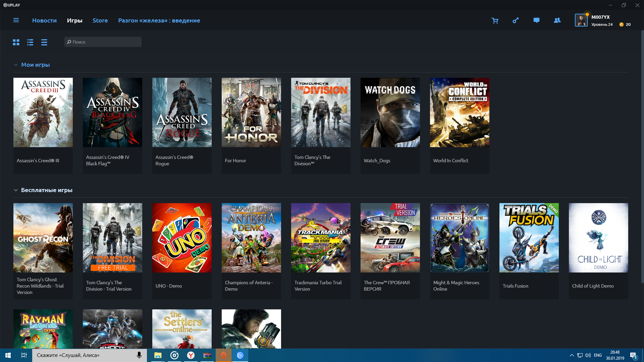Switch to large grid view
This screenshot has height=362, width=644.
click(16, 42)
